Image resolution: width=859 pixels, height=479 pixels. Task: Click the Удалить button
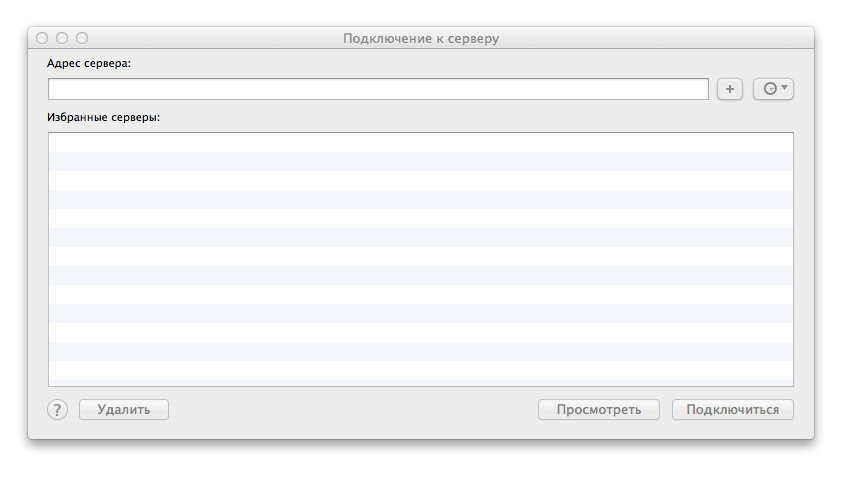tap(124, 409)
